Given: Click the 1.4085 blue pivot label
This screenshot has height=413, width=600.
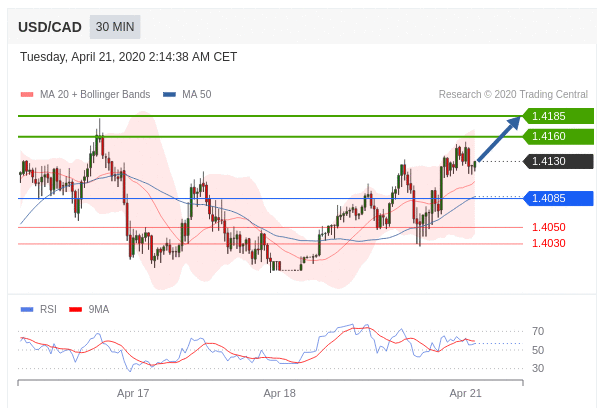Looking at the screenshot, I should (x=558, y=198).
